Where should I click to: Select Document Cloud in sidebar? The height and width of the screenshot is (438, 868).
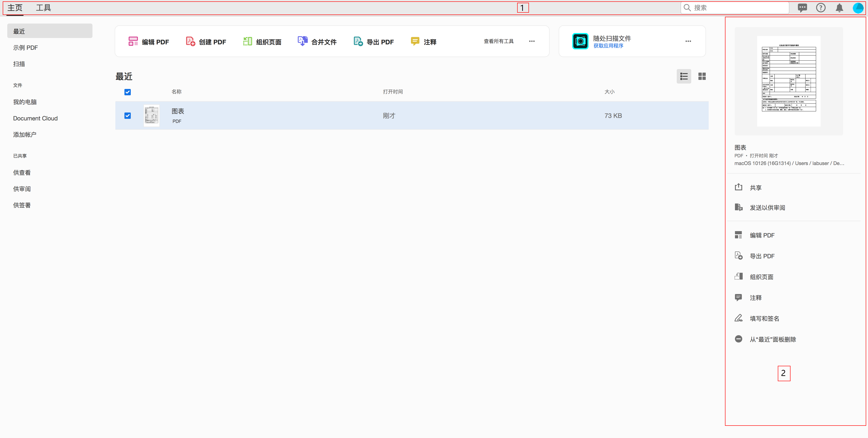(x=35, y=118)
